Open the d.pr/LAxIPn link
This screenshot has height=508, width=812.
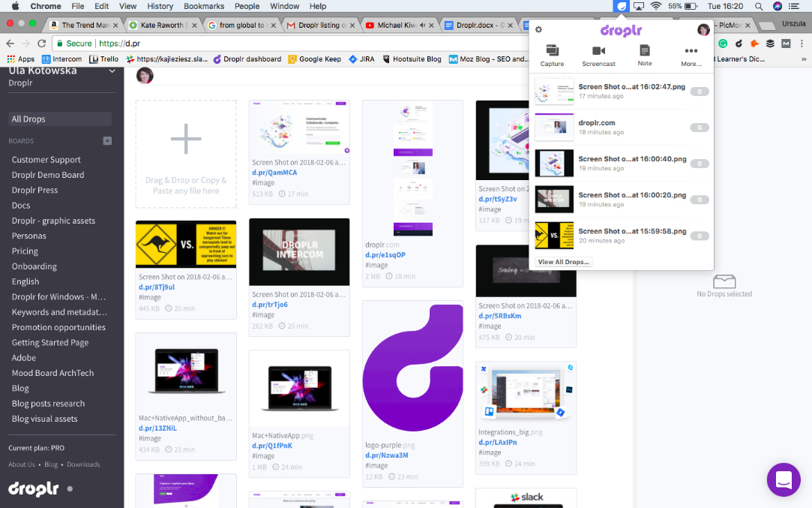(498, 443)
